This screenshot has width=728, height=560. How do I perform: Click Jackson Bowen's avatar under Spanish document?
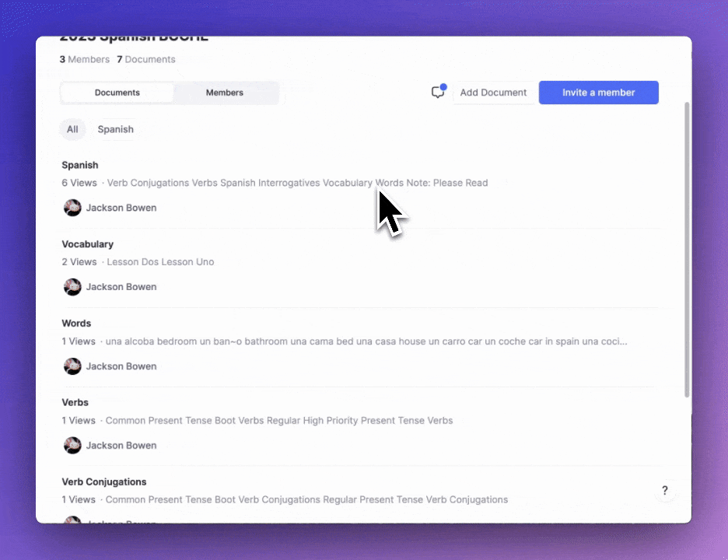[x=72, y=208]
